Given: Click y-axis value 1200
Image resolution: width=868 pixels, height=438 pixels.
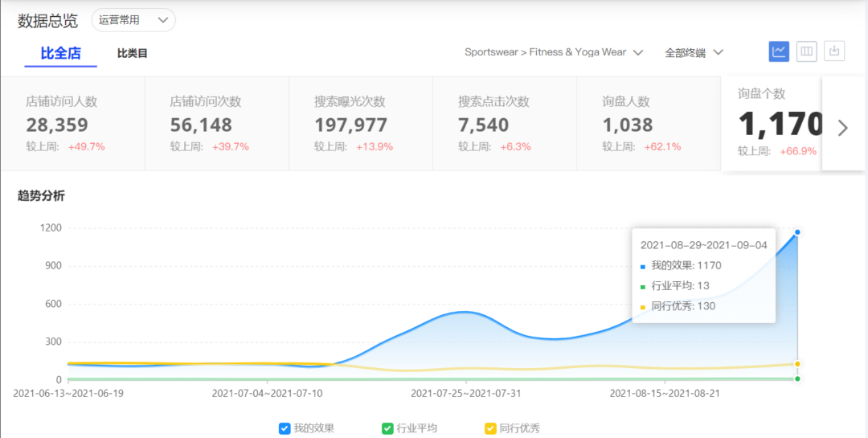Looking at the screenshot, I should click(x=50, y=228).
